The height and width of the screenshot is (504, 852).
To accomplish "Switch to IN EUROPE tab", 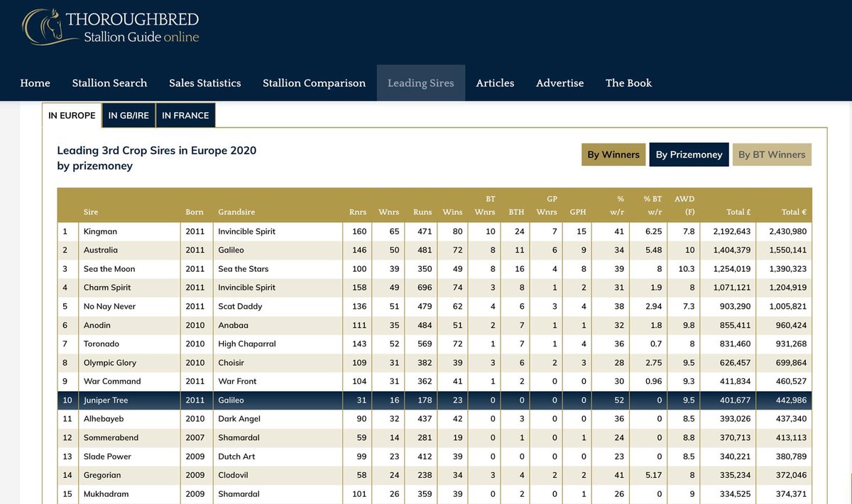I will [72, 116].
